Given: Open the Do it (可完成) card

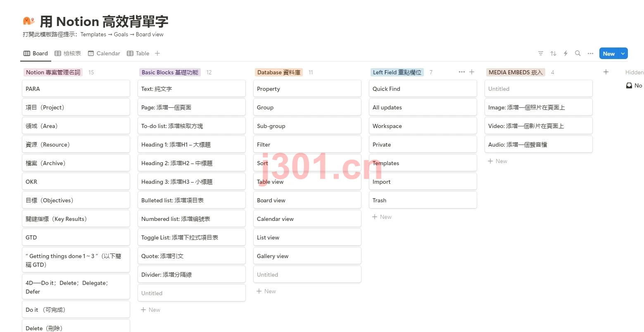Looking at the screenshot, I should (76, 310).
